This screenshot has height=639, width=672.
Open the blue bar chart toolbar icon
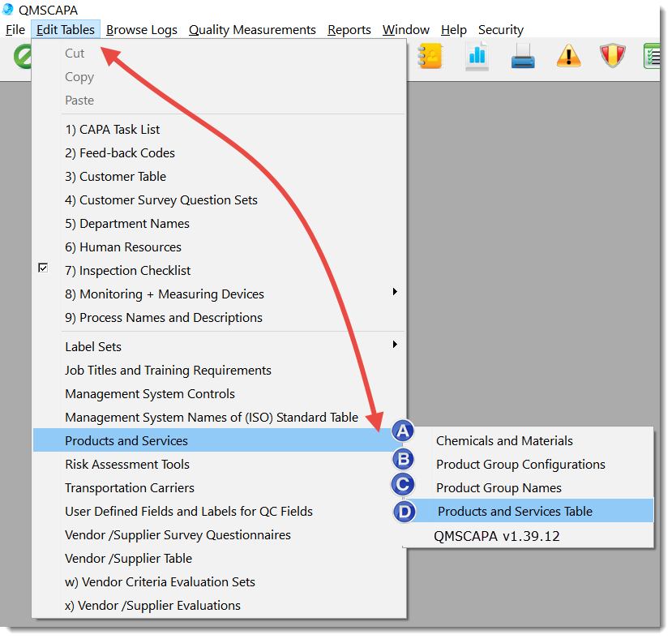click(476, 56)
